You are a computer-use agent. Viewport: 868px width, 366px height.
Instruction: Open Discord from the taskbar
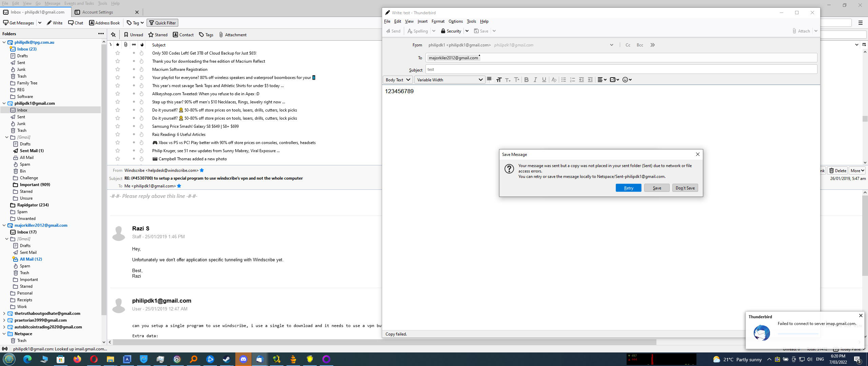tap(243, 359)
